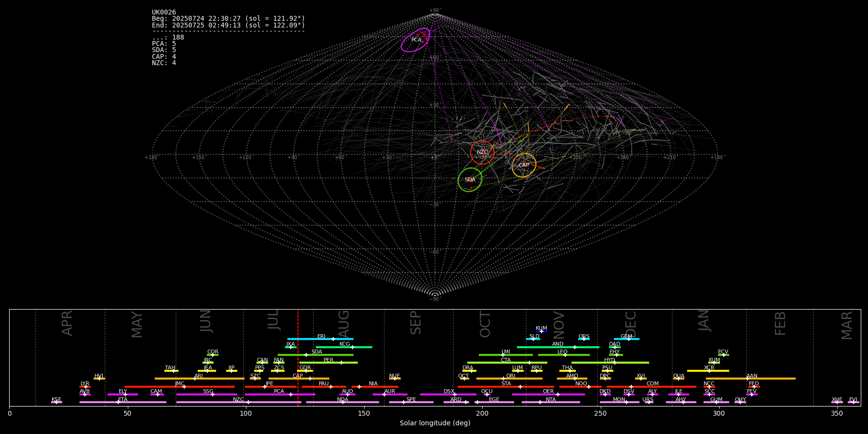
Task: Click the STA red bar in timeline
Action: point(506,387)
